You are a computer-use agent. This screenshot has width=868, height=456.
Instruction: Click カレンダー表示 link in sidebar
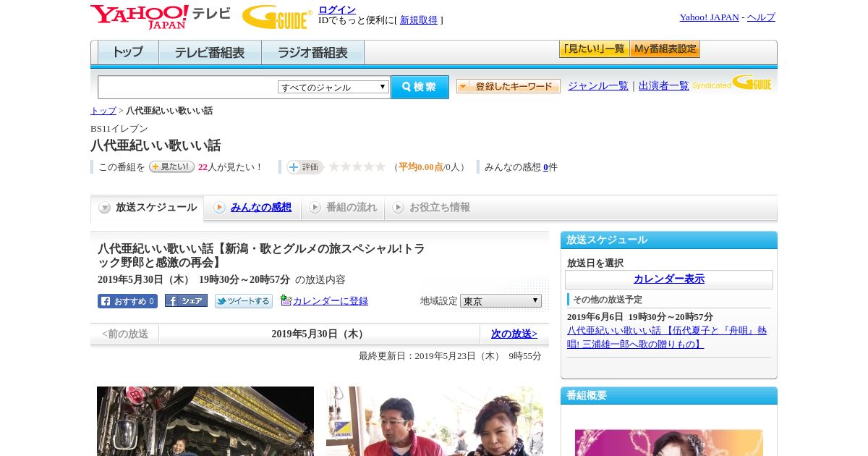click(669, 279)
